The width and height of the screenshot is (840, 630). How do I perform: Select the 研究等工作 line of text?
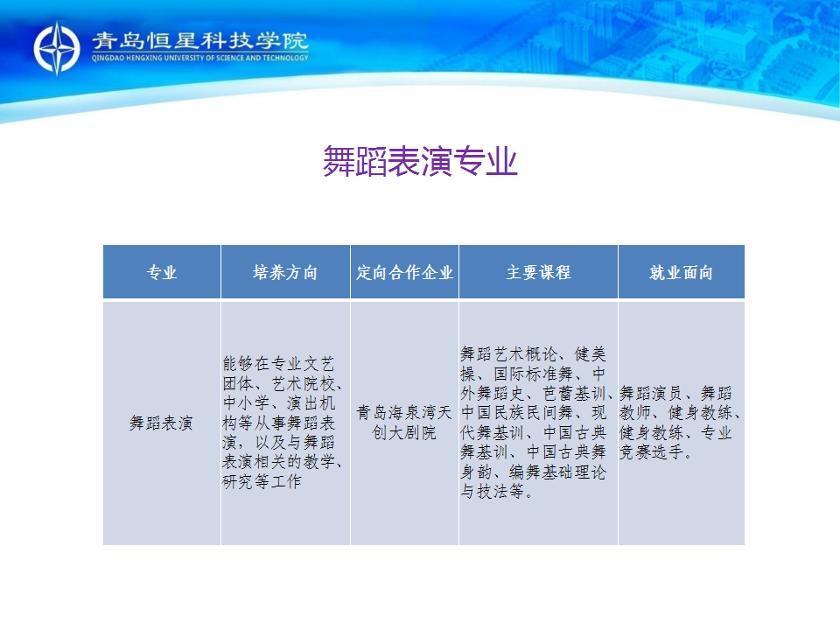262,482
